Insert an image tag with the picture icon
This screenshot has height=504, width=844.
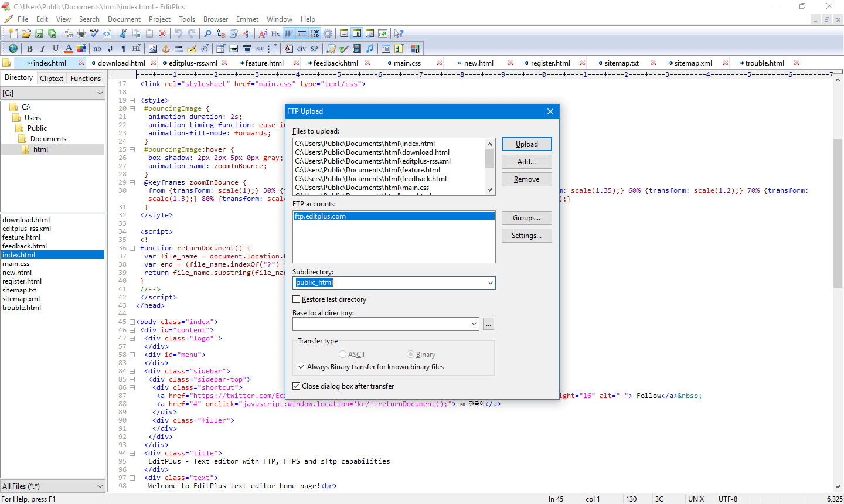click(x=153, y=49)
